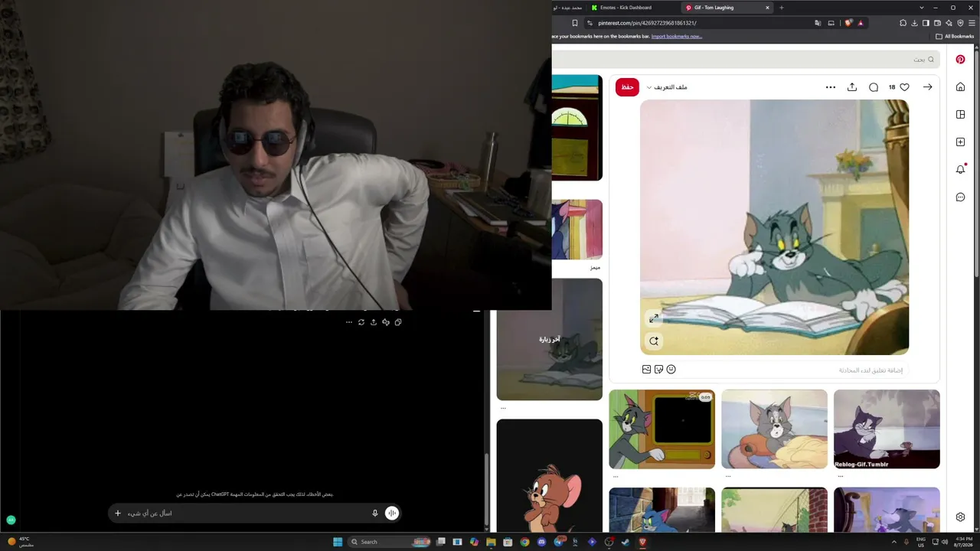Share the pin with the upload icon

coord(852,87)
